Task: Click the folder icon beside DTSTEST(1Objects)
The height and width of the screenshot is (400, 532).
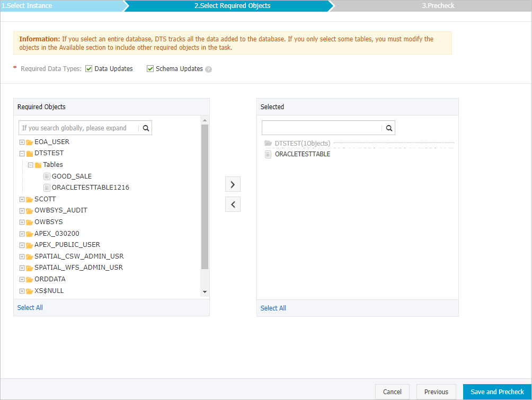Action: tap(267, 143)
